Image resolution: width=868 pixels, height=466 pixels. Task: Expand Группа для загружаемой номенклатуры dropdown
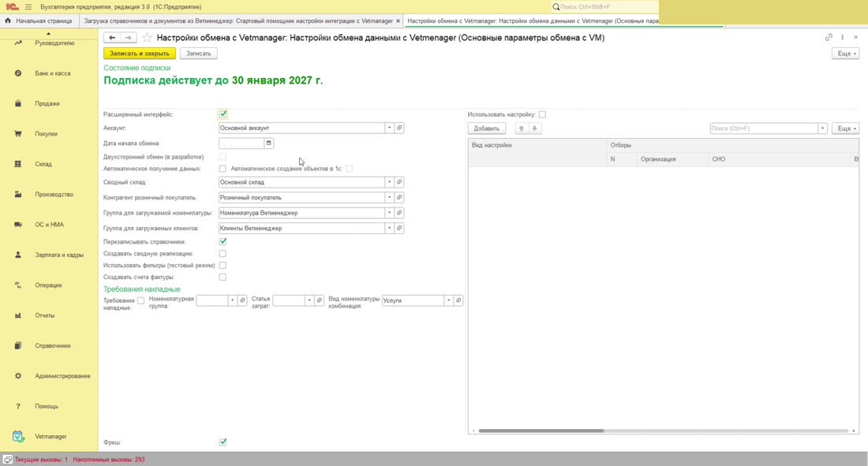point(389,213)
